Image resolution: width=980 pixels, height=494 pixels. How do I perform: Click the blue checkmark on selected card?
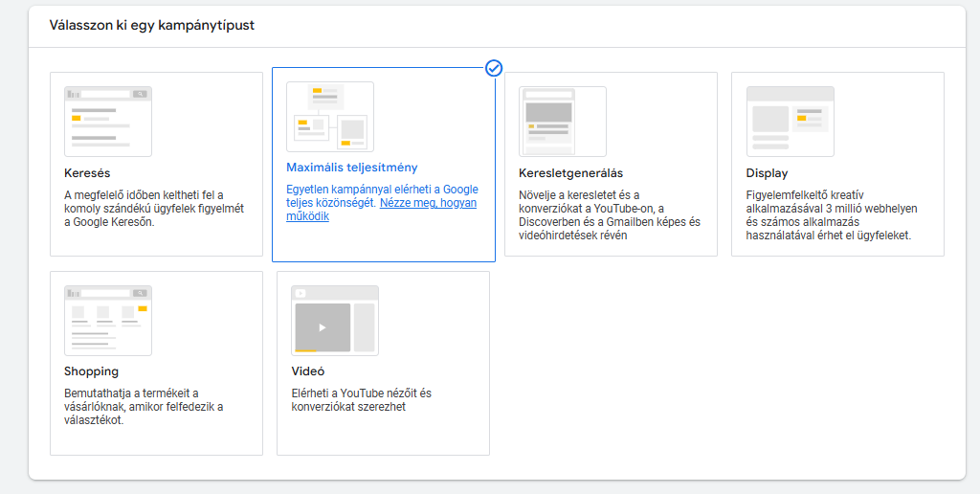pos(494,68)
